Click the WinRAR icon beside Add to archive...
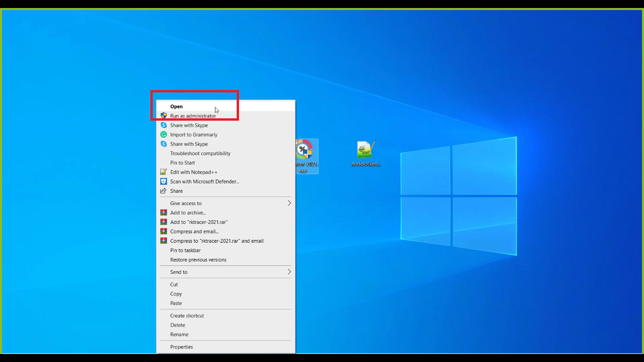The image size is (644, 362). pyautogui.click(x=164, y=213)
